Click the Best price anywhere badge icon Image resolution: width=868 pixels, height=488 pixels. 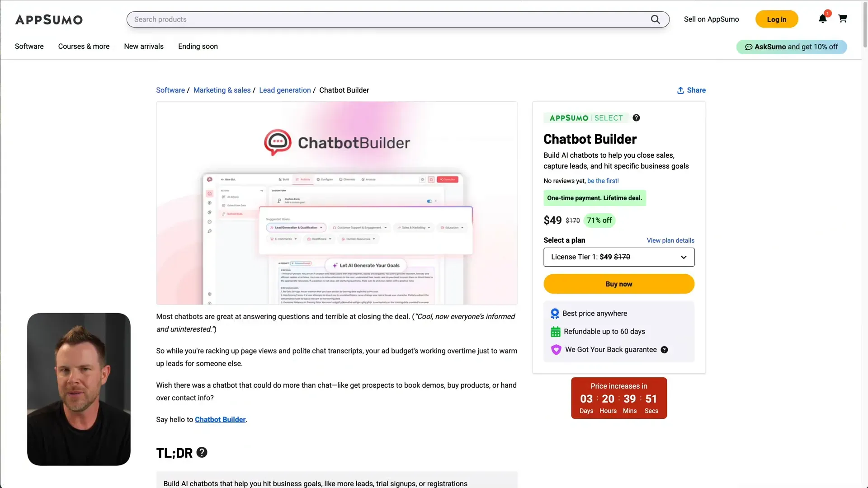(x=555, y=314)
